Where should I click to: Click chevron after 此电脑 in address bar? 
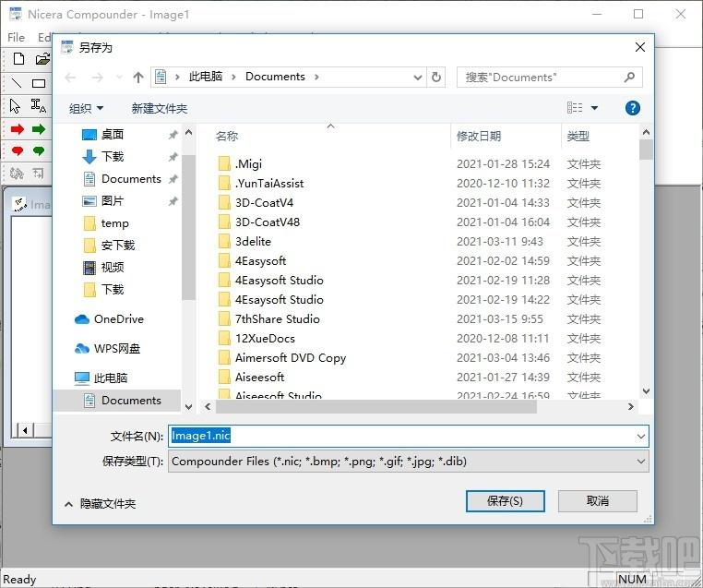(233, 77)
